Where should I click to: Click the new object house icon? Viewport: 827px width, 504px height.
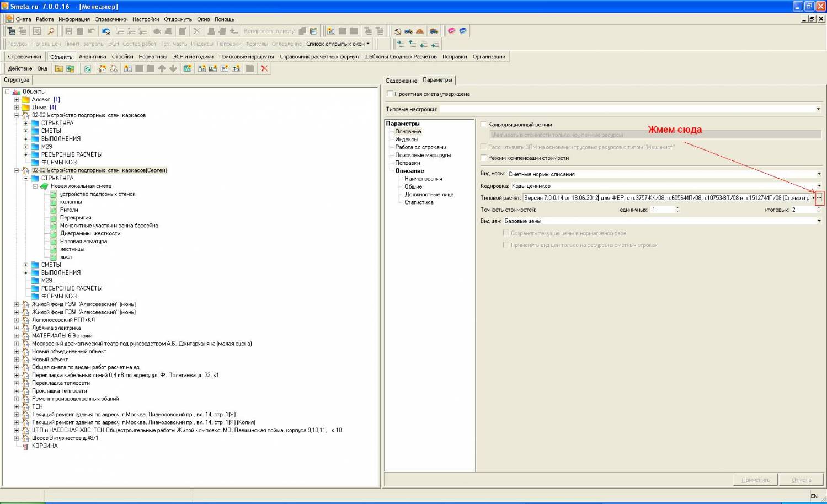click(102, 68)
